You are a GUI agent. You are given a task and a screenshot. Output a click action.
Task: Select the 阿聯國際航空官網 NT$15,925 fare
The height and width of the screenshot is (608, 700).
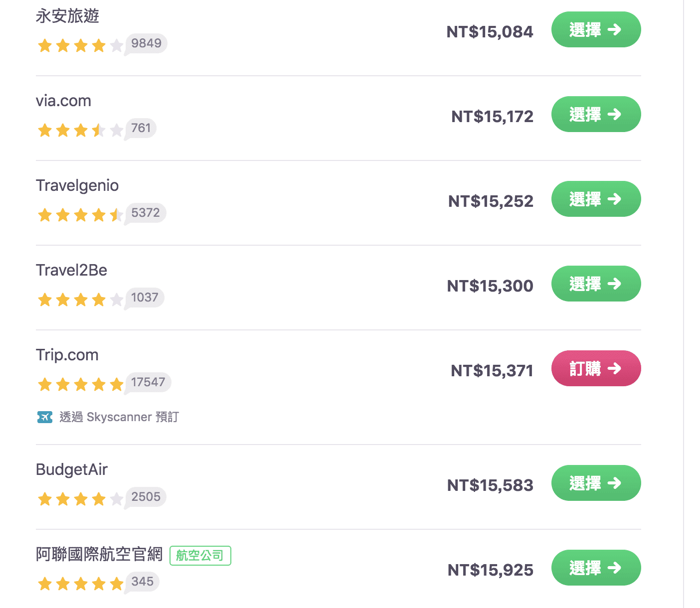[596, 568]
